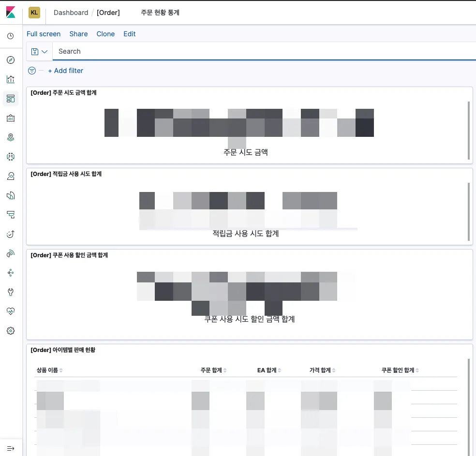The width and height of the screenshot is (476, 456).
Task: Open Dev Tools wrench icon
Action: (11, 292)
